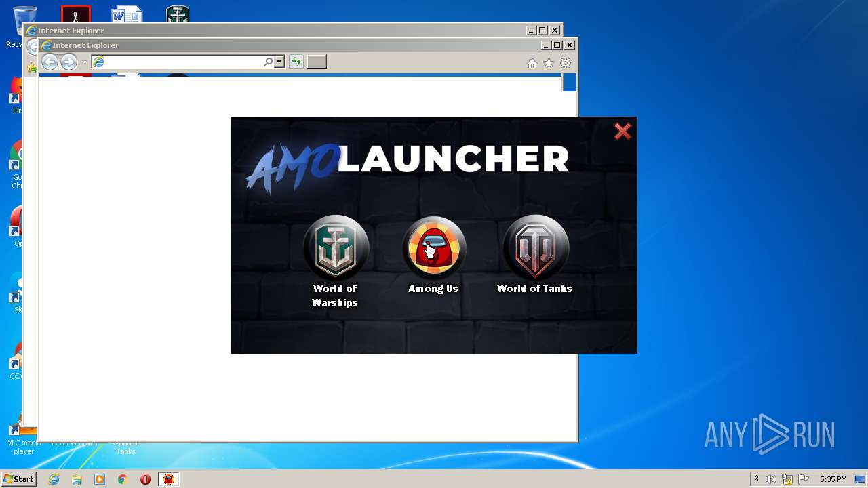This screenshot has height=488, width=868.
Task: Select AMO Launcher taskbar button
Action: point(168,479)
